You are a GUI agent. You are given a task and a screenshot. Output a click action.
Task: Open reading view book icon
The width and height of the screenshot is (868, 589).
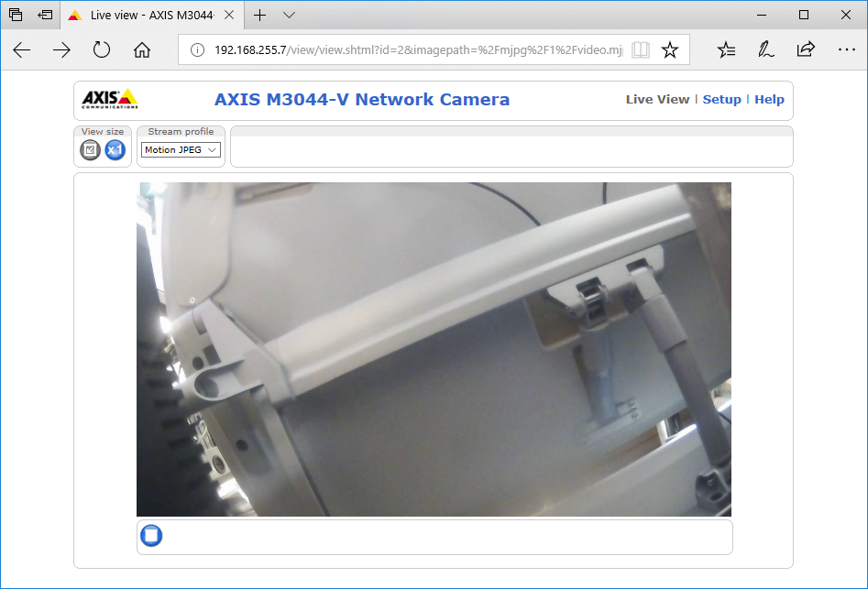(641, 49)
